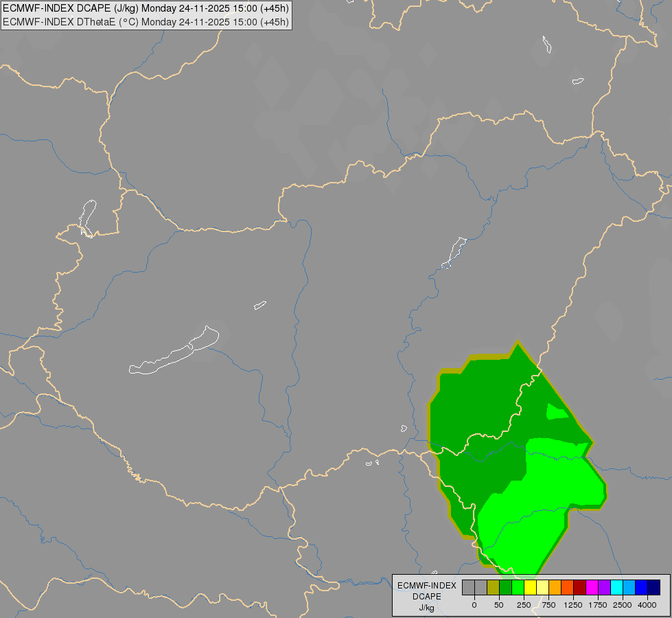672x618 pixels.
Task: Select the purple legend swatch
Action: pos(604,588)
